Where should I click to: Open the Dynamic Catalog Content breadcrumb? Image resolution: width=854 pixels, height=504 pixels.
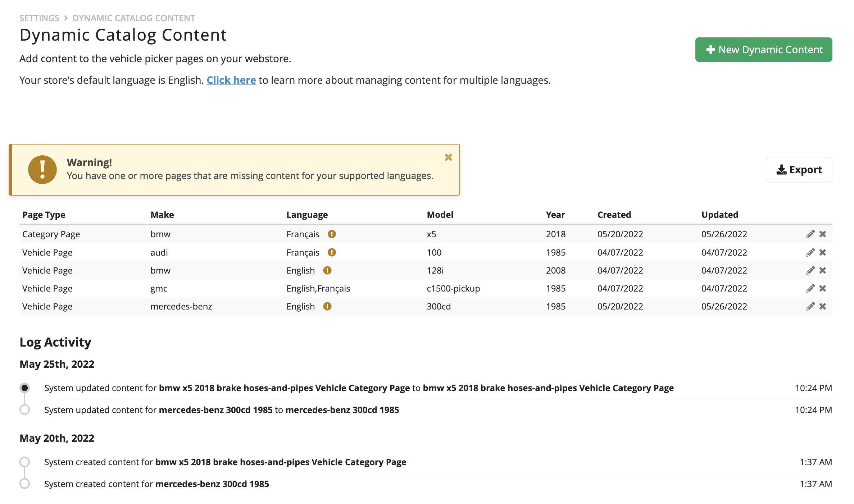134,18
